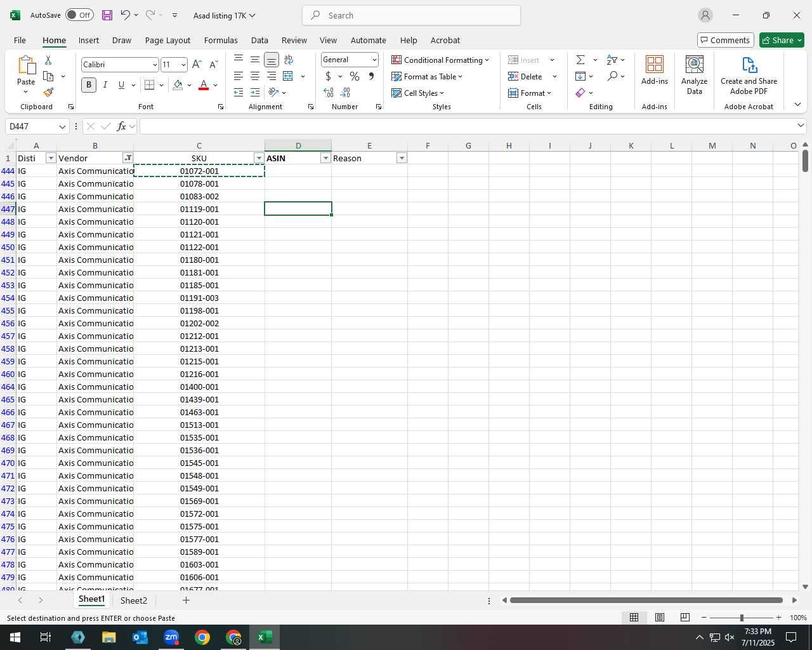Screen dimensions: 812x650
Task: Apply Percent Style format
Action: [x=355, y=76]
